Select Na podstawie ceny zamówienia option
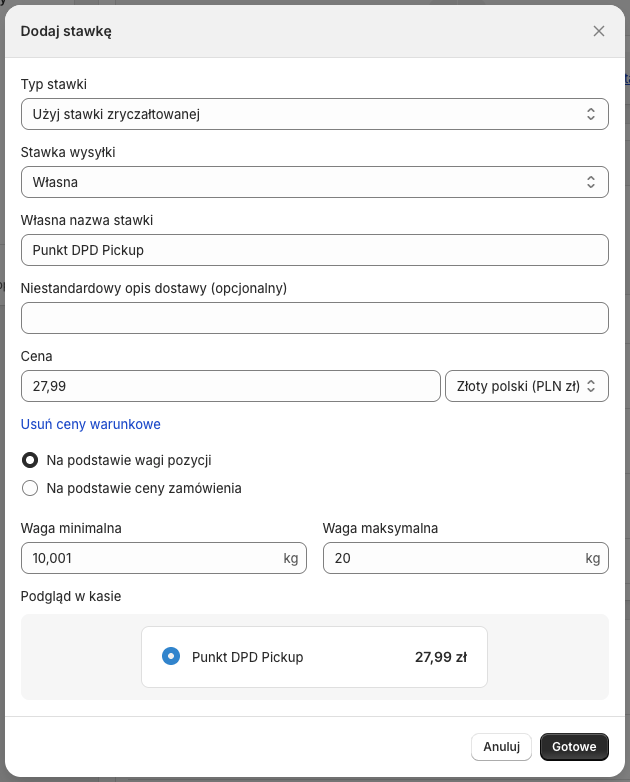 pyautogui.click(x=30, y=488)
